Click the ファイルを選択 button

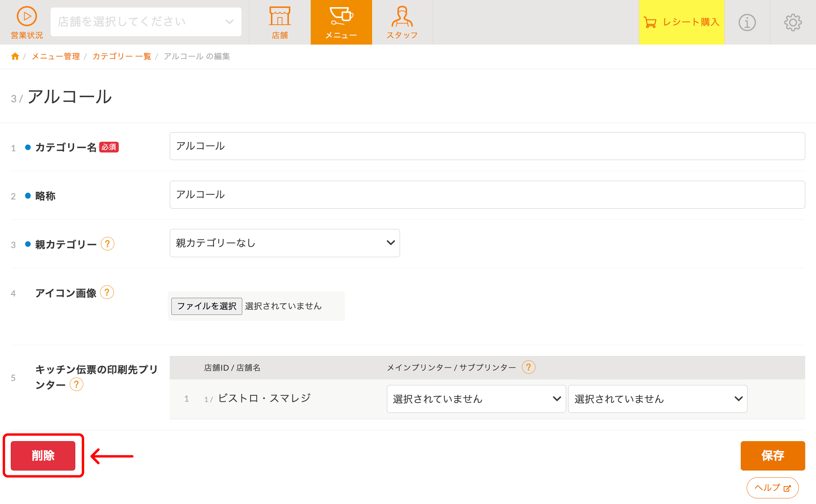pos(206,306)
